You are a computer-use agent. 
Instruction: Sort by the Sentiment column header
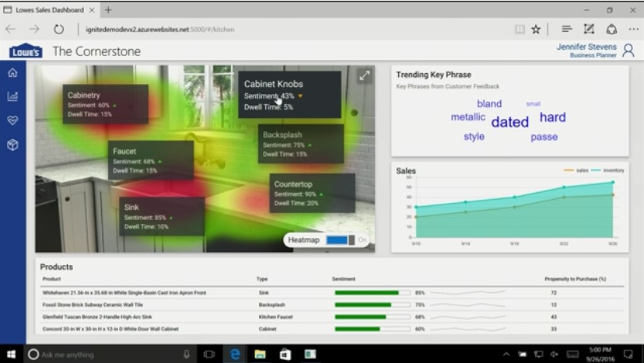pyautogui.click(x=343, y=279)
